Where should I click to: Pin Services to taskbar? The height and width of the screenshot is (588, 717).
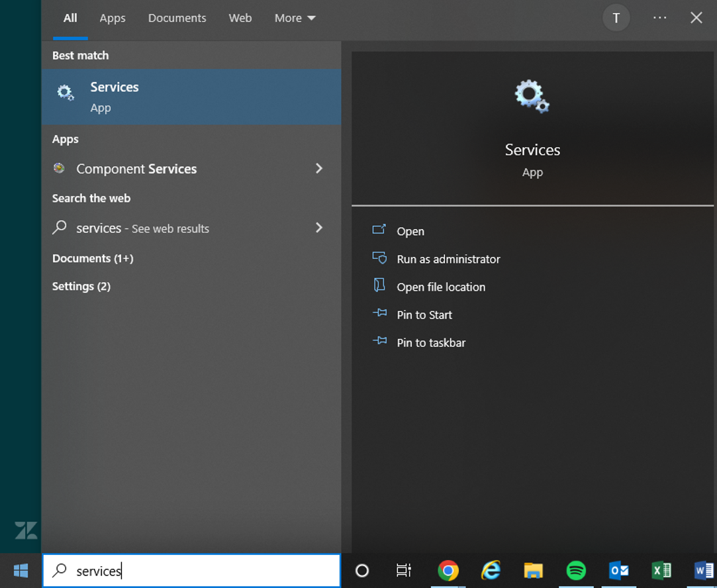[431, 343]
